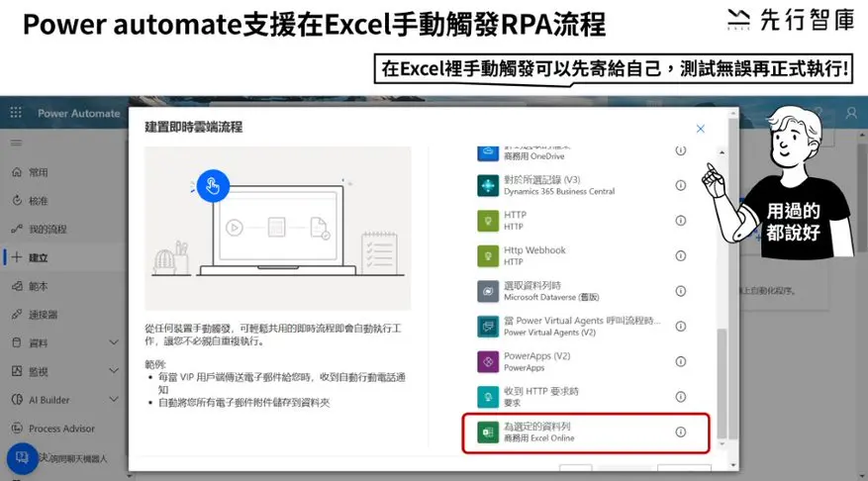This screenshot has height=481, width=868.
Task: Choose the 選取資料列時 trigger text
Action: pos(531,286)
